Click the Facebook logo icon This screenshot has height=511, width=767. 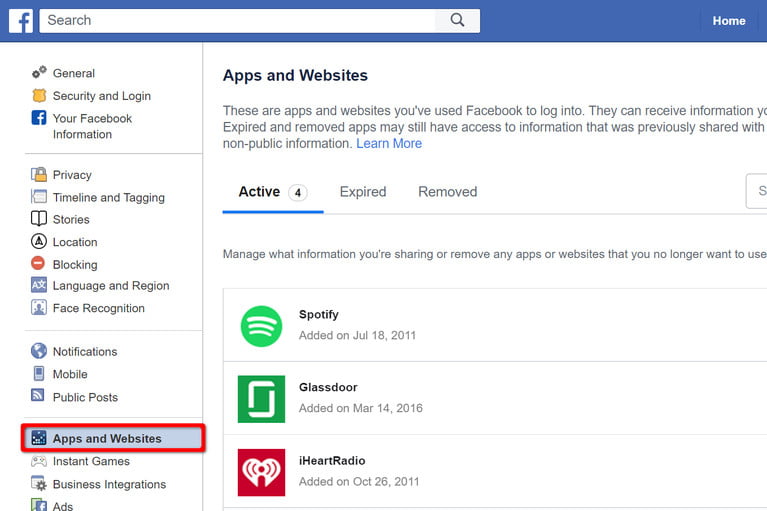[x=21, y=20]
